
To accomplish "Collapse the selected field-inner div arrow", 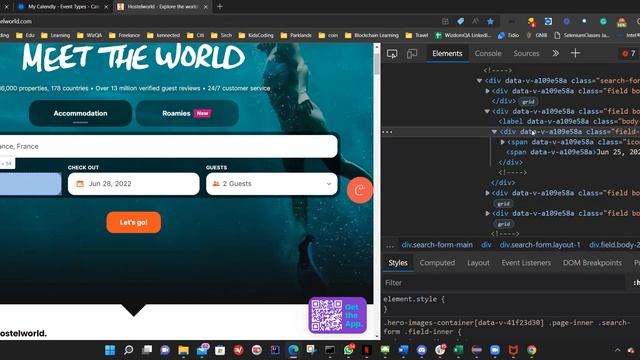I will [x=494, y=132].
